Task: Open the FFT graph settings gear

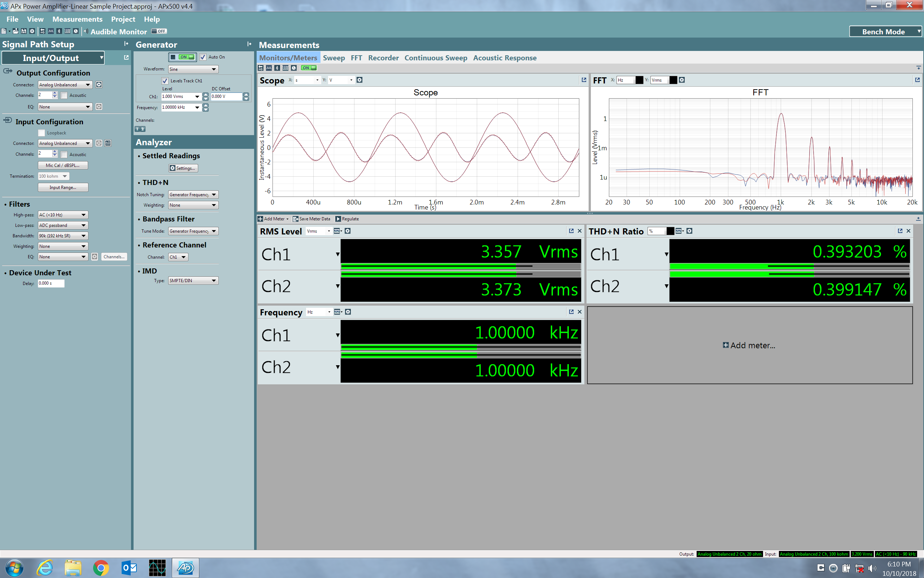Action: [682, 80]
